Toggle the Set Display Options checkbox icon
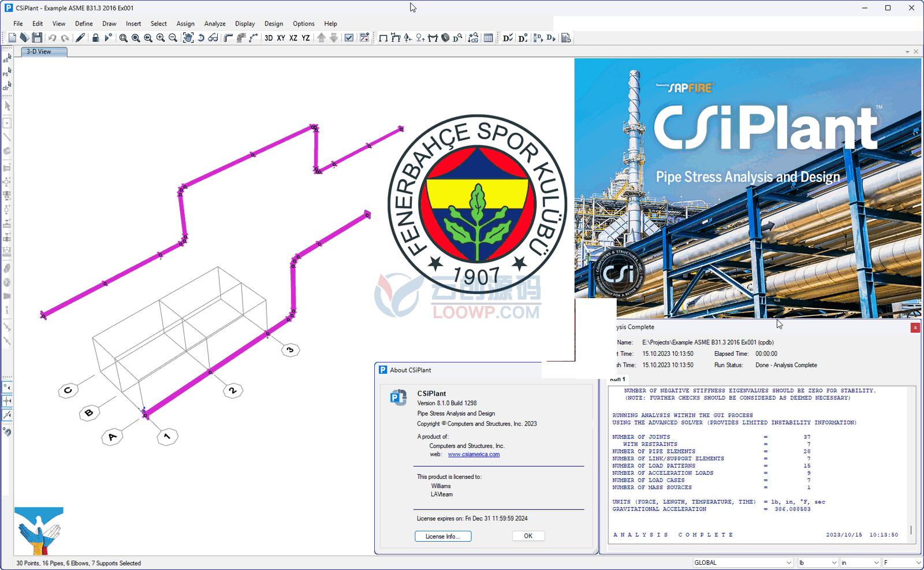 (349, 38)
